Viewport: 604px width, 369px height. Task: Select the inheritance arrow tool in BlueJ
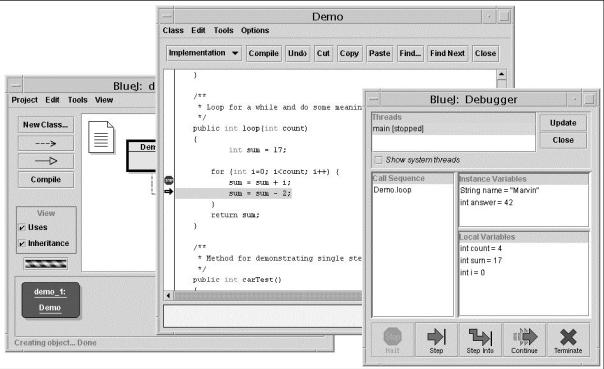[46, 161]
